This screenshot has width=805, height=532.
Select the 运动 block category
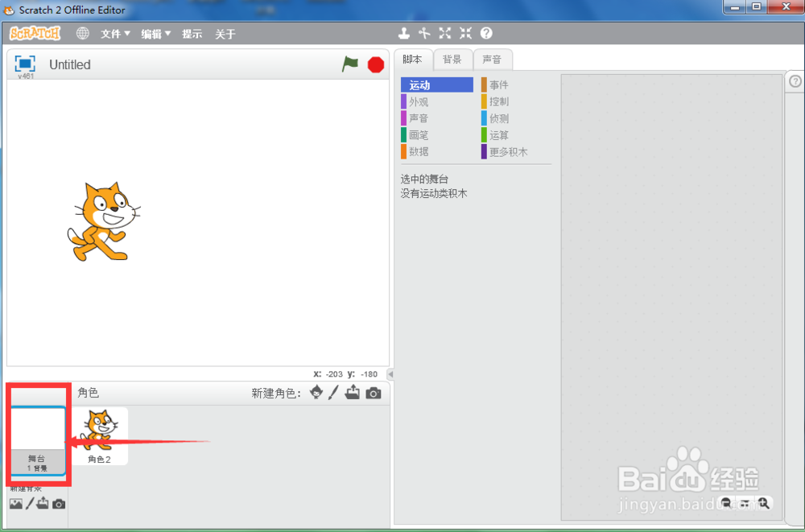[437, 85]
